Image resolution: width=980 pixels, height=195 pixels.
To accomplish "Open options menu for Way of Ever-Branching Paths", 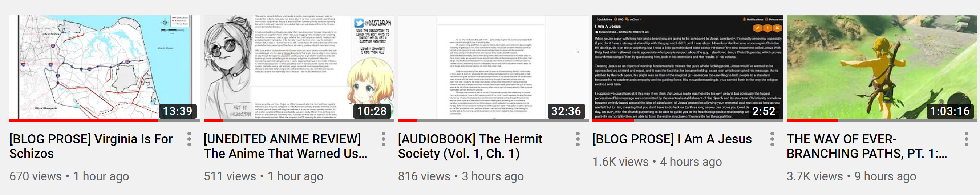I will tap(967, 139).
